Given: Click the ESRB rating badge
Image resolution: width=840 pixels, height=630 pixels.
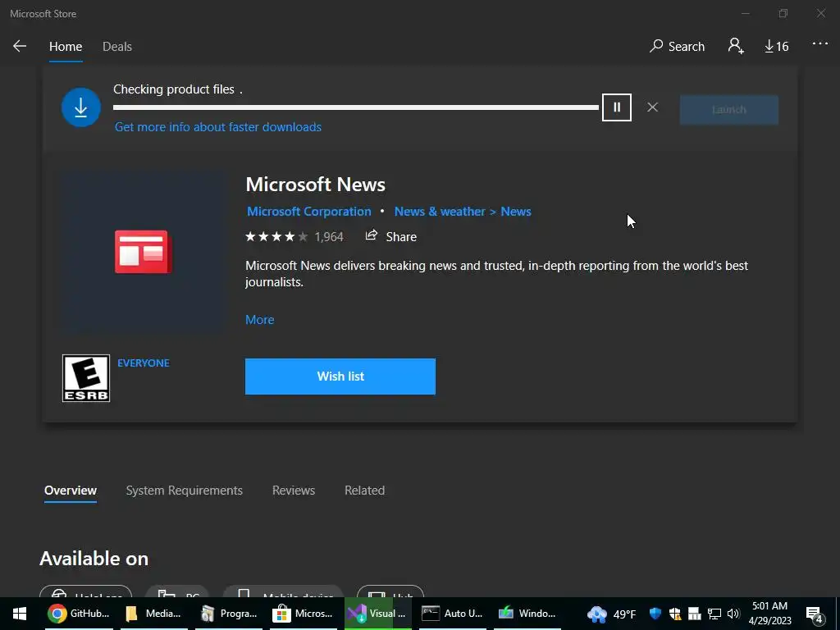Looking at the screenshot, I should point(85,378).
